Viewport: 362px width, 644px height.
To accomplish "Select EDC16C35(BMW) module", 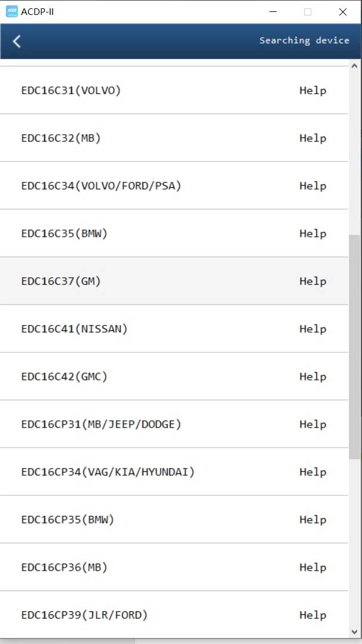I will click(64, 234).
